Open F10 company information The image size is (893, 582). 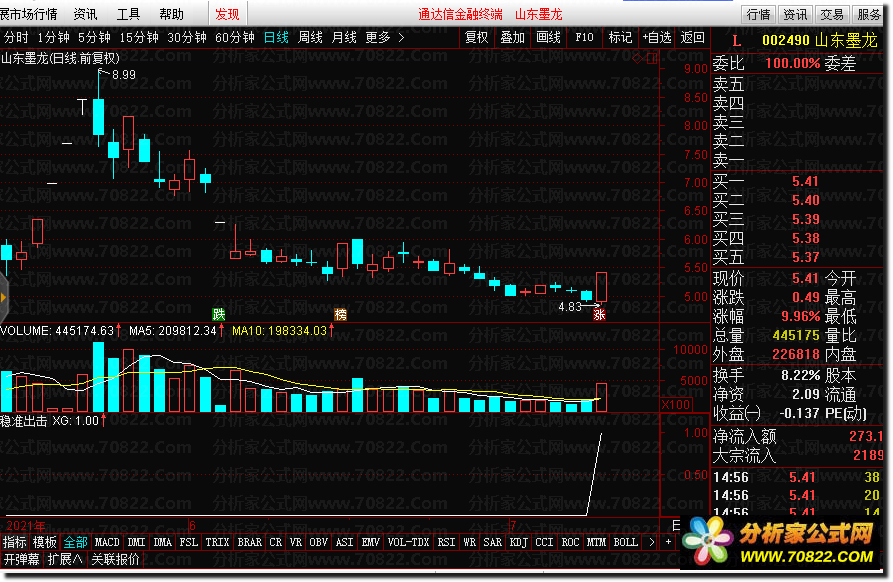click(584, 38)
